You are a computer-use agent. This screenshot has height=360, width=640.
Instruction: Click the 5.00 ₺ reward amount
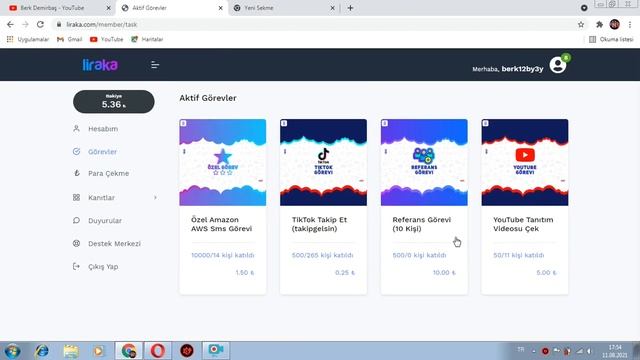546,273
